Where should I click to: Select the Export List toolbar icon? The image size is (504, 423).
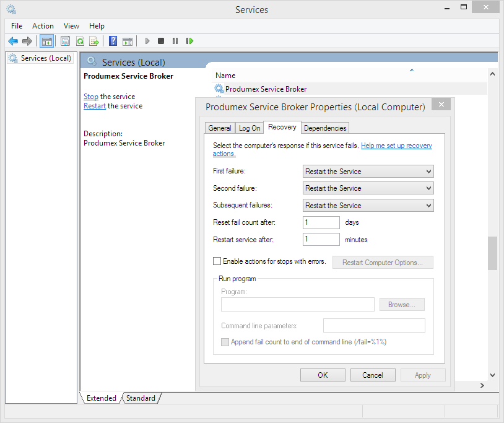click(x=94, y=41)
